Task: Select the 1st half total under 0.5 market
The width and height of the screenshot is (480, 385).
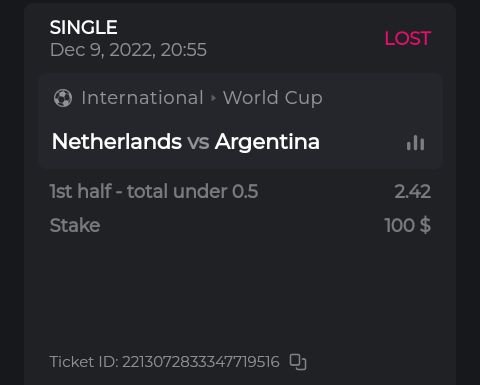Action: pos(154,191)
